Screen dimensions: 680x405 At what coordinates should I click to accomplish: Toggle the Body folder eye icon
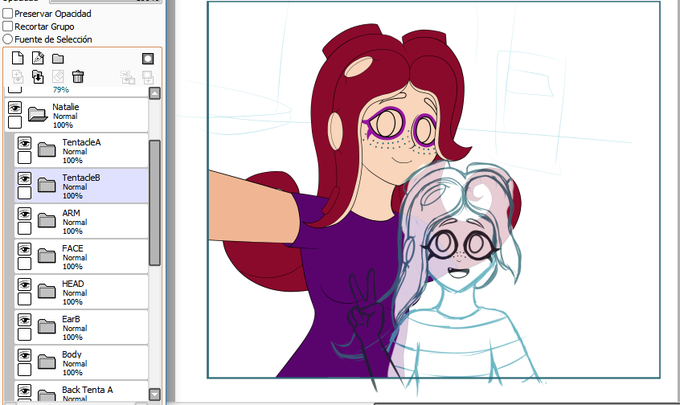24,355
